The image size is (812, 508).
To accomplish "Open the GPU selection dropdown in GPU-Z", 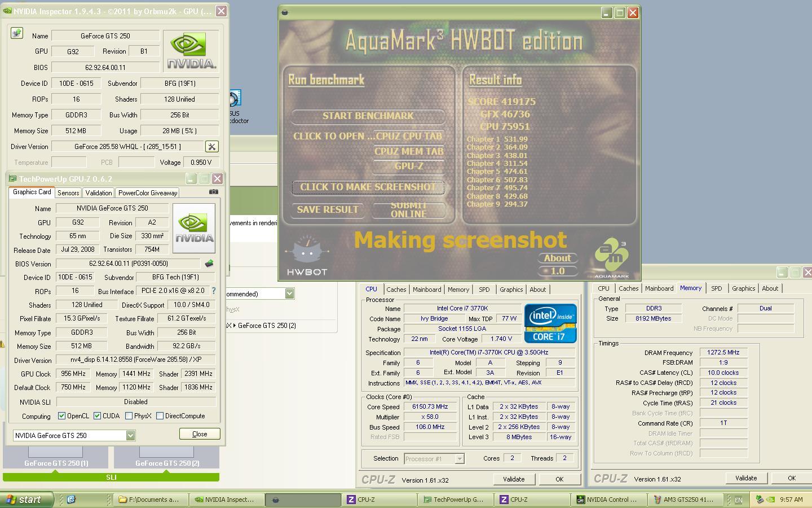I will (x=130, y=435).
